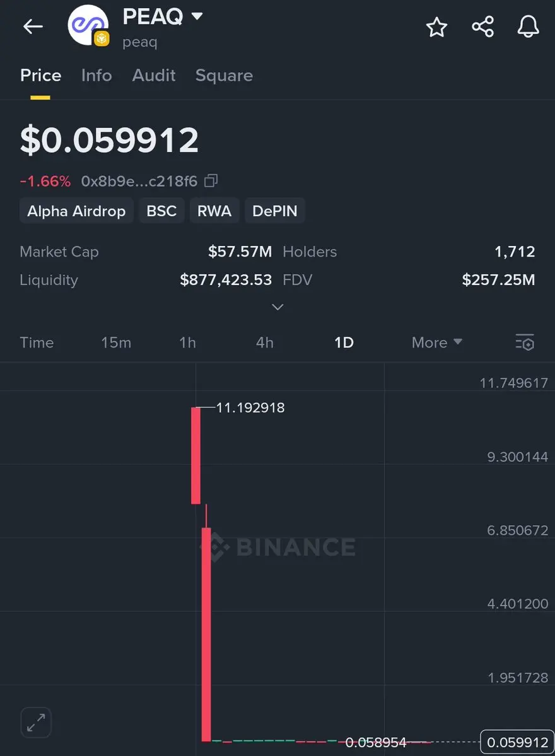
Task: Add PEAQ to favorites with star icon
Action: point(436,26)
